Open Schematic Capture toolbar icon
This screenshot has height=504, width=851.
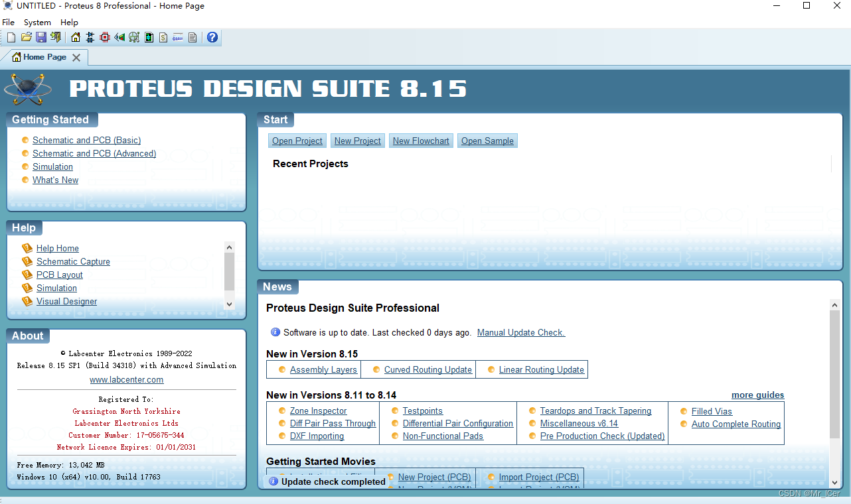[90, 37]
